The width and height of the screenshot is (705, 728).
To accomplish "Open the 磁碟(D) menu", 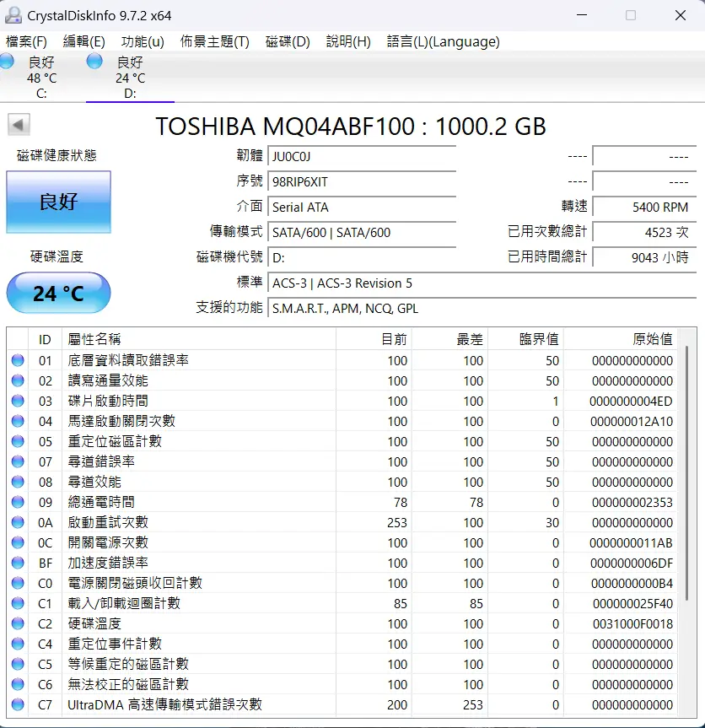I will pyautogui.click(x=288, y=41).
